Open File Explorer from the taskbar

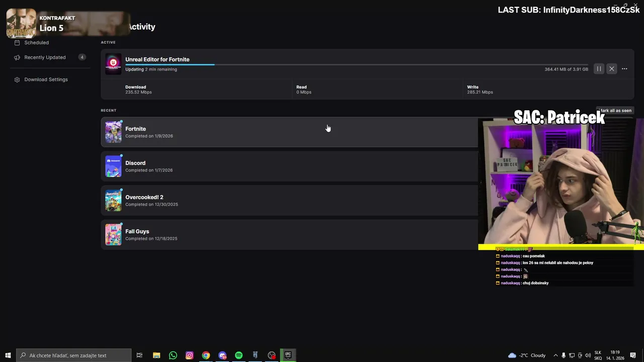click(x=156, y=355)
